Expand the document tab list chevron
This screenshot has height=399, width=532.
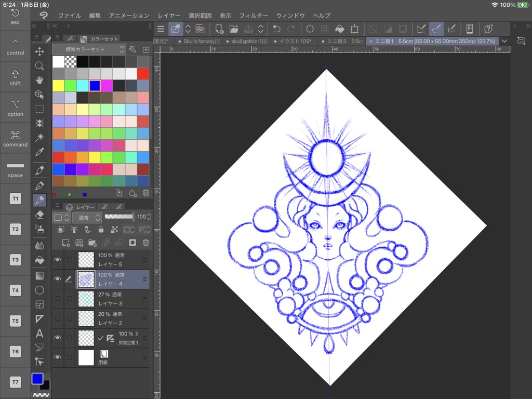[x=504, y=41]
